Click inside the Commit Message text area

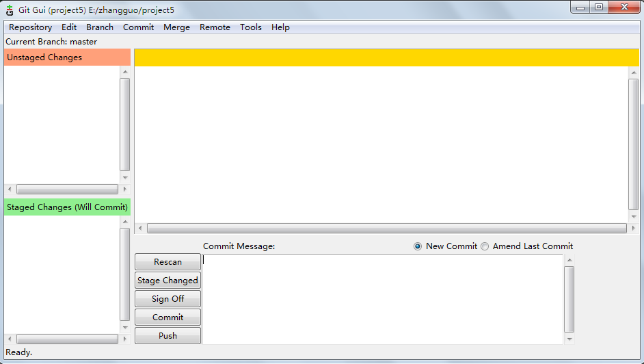click(x=383, y=299)
